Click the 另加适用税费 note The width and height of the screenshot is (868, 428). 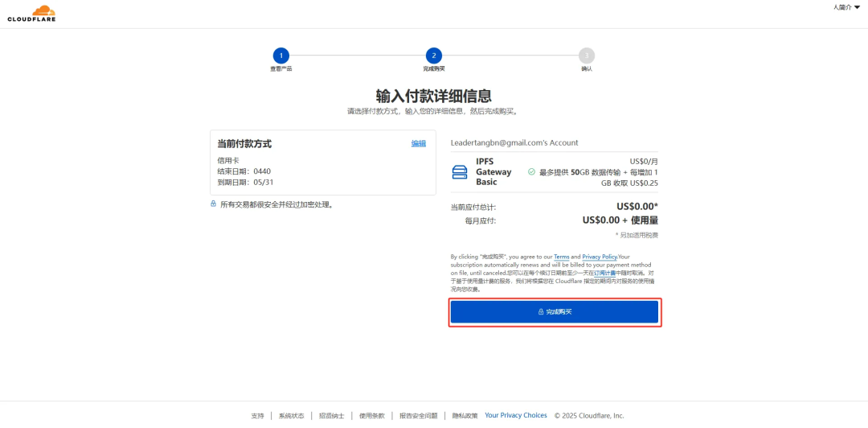pos(637,235)
